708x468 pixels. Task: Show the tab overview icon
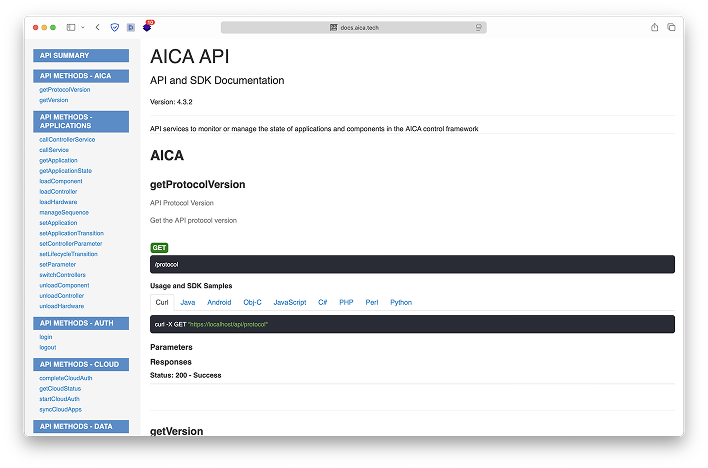pos(671,28)
